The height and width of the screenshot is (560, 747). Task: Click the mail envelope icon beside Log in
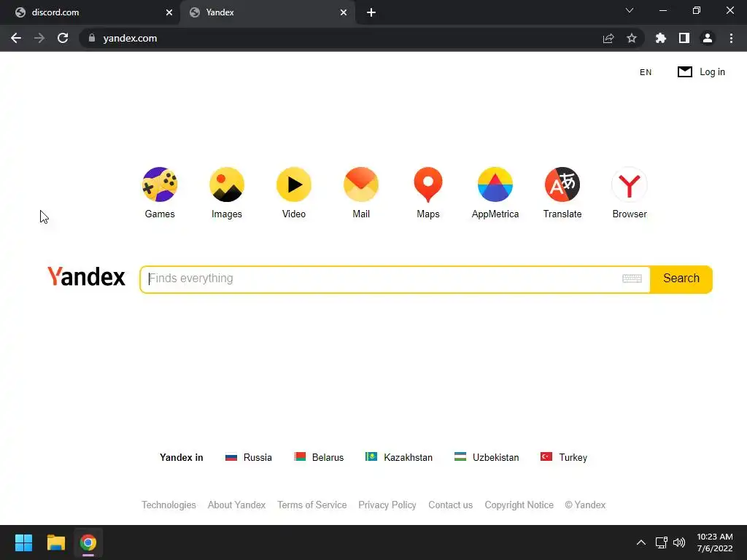pyautogui.click(x=684, y=72)
